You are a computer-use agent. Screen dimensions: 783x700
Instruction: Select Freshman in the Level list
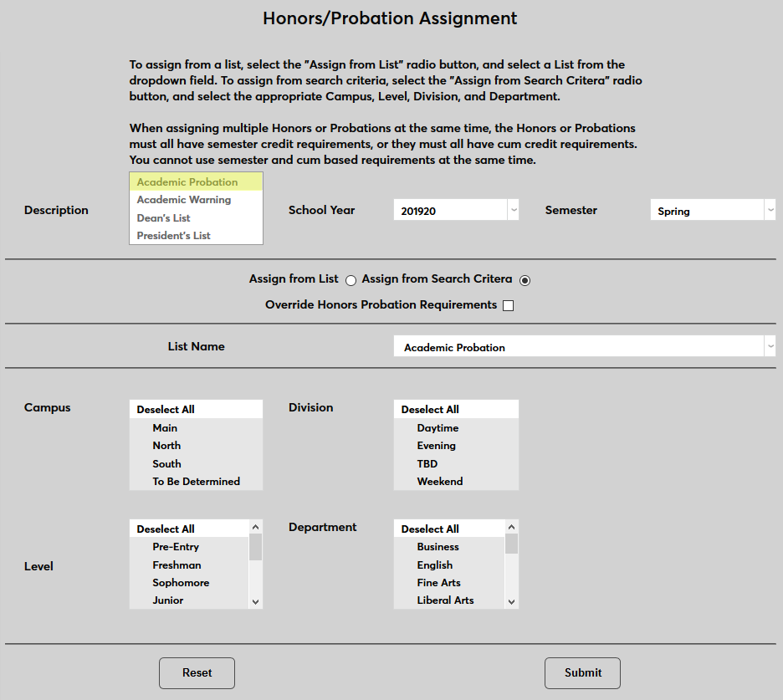[177, 565]
